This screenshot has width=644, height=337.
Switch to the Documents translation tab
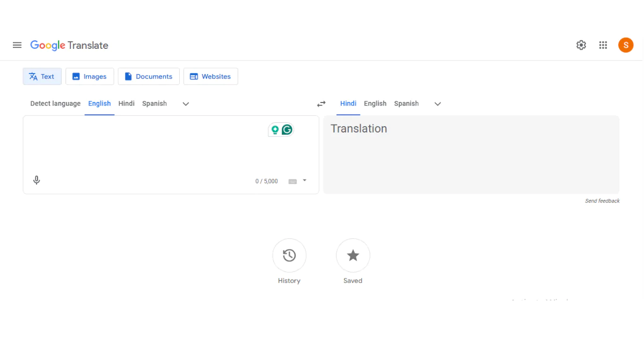148,76
